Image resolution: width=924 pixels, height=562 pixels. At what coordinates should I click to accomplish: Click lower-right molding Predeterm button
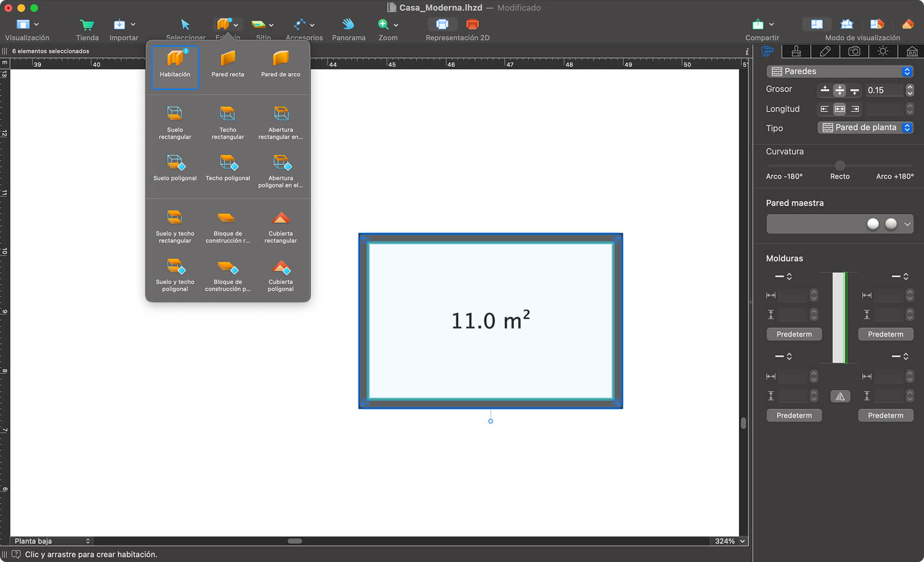tap(885, 415)
